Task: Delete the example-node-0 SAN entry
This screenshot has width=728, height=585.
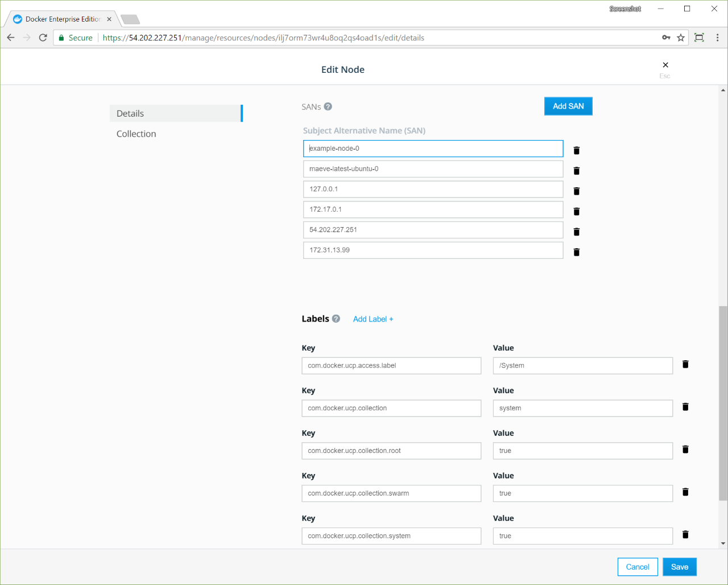Action: pos(576,150)
